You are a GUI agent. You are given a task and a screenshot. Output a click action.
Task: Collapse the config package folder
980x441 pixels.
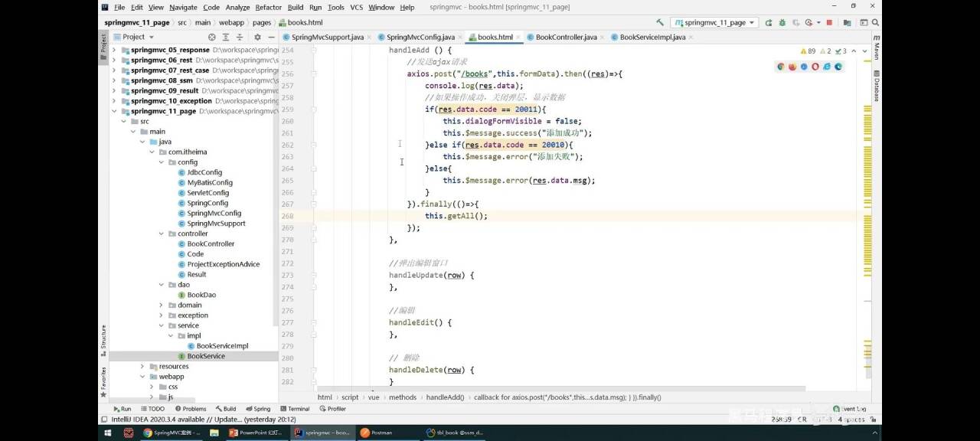[162, 162]
